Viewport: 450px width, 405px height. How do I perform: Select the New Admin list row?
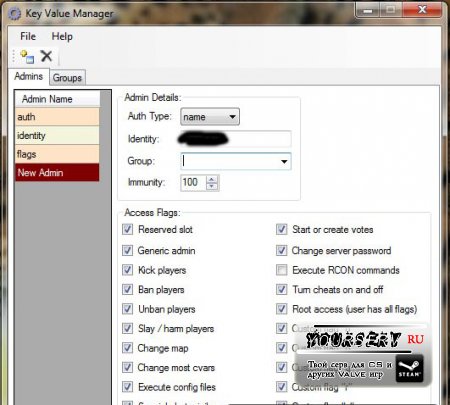(57, 172)
